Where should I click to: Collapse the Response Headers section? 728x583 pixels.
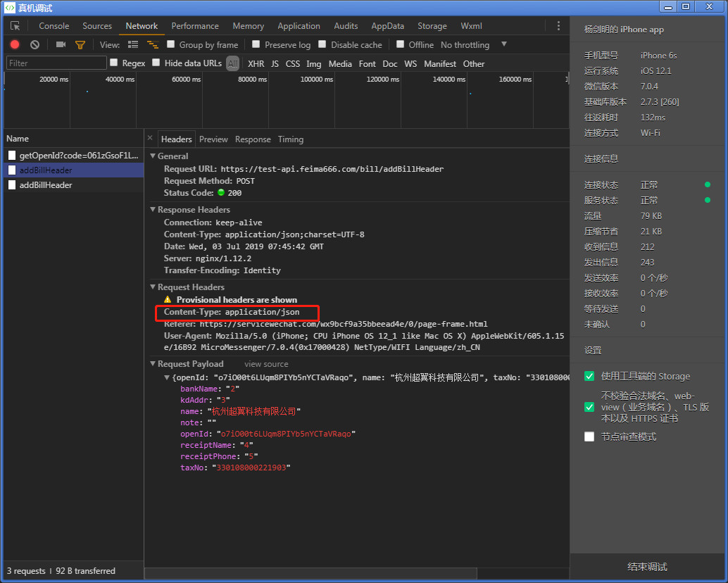[x=153, y=210]
